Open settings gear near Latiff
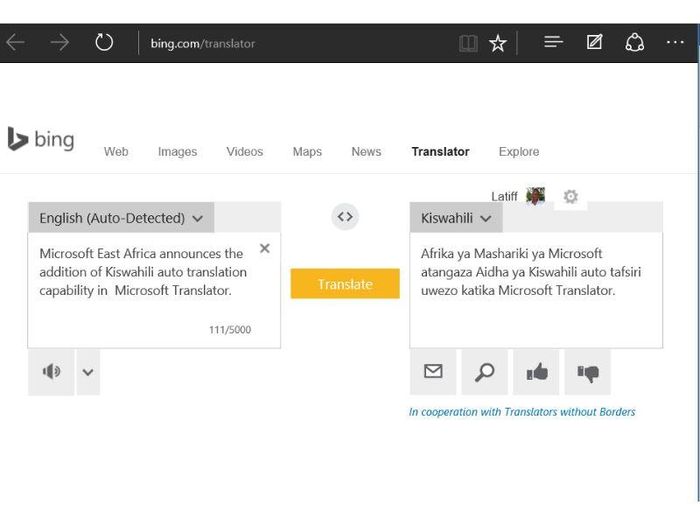700x525 pixels. click(571, 196)
